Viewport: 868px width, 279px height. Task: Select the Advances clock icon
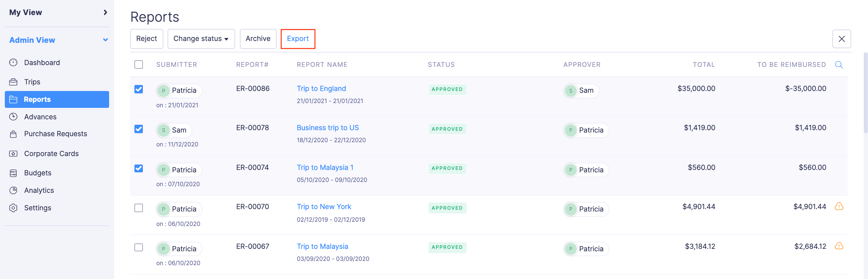pyautogui.click(x=14, y=117)
